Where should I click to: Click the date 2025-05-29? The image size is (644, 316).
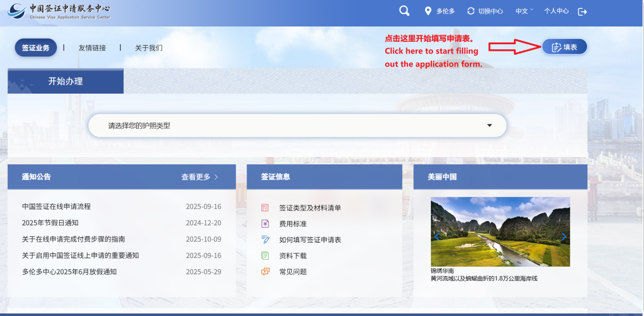click(x=203, y=272)
